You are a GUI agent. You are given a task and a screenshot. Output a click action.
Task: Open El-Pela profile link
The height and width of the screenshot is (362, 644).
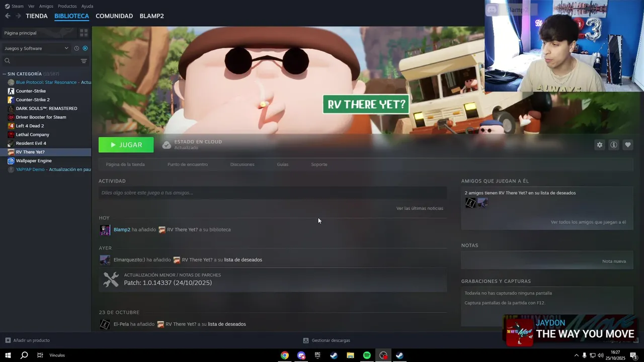pyautogui.click(x=121, y=324)
